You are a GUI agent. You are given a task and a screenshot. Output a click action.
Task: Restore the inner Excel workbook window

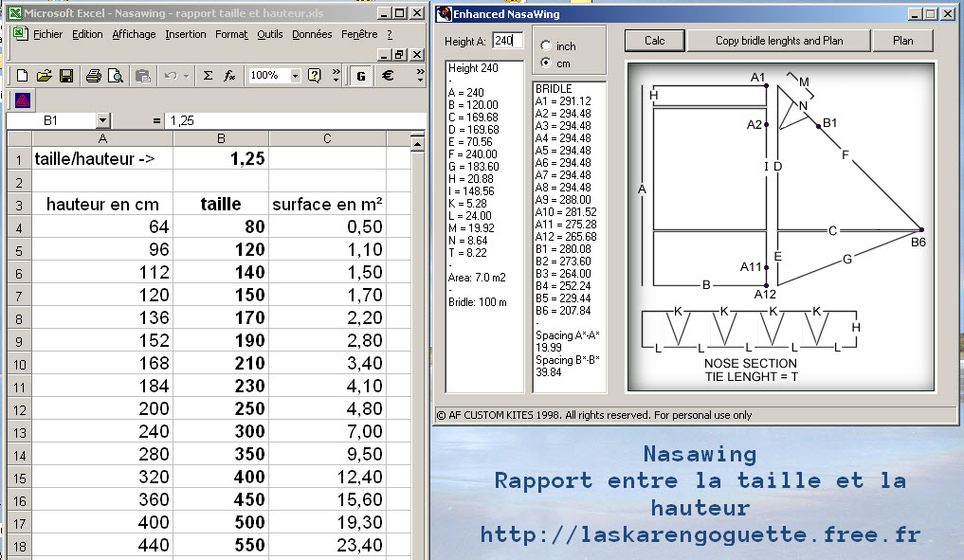(x=400, y=55)
